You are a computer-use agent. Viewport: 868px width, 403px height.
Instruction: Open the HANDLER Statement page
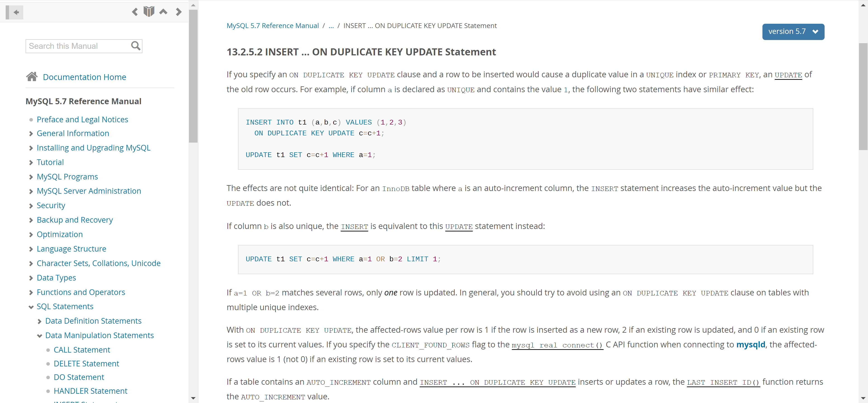tap(90, 391)
